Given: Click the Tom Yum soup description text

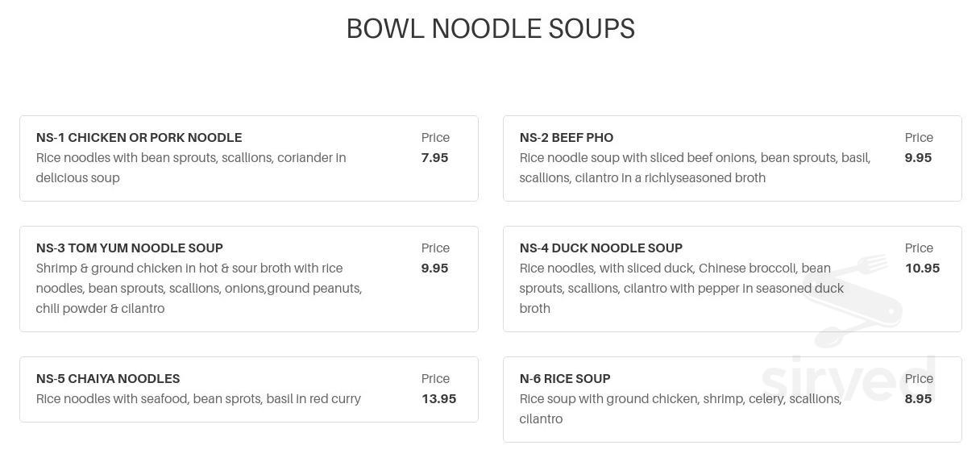Looking at the screenshot, I should point(199,289).
